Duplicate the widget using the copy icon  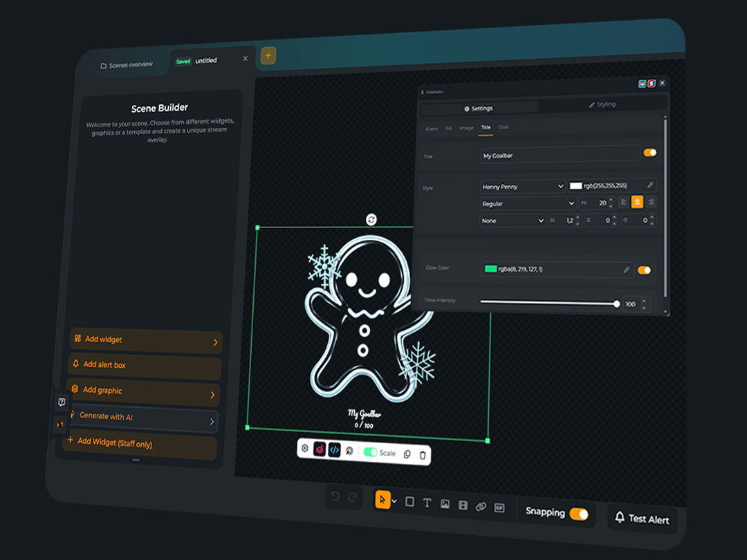407,454
